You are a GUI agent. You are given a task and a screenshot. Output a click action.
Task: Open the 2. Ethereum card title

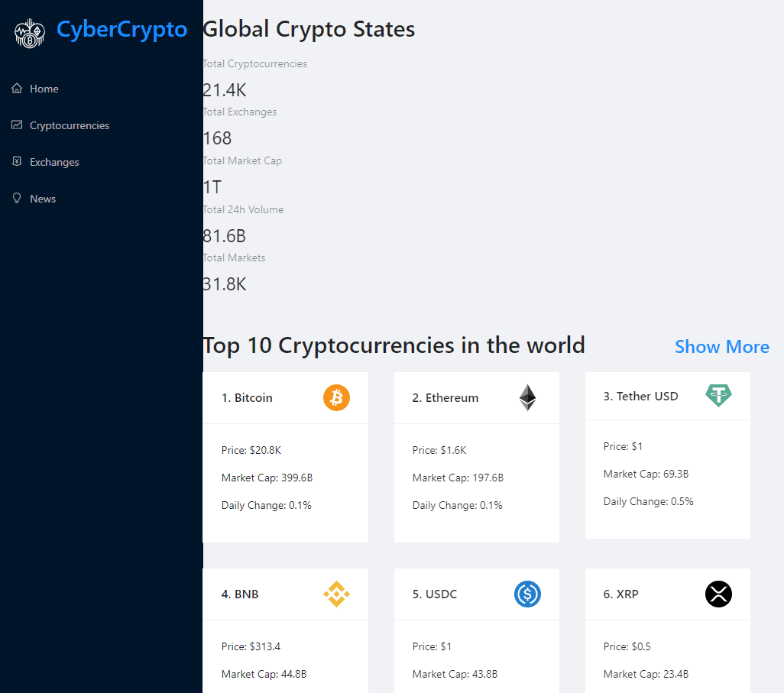[x=445, y=397]
